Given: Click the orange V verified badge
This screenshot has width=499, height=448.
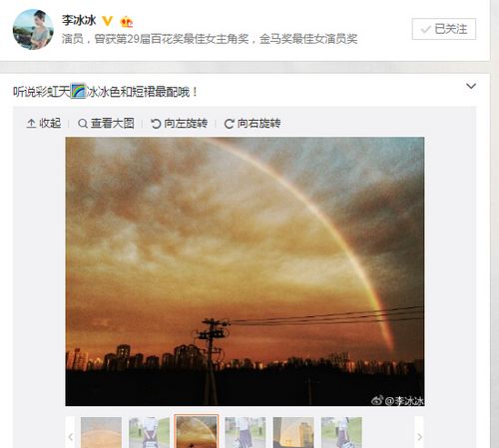Looking at the screenshot, I should pos(107,21).
